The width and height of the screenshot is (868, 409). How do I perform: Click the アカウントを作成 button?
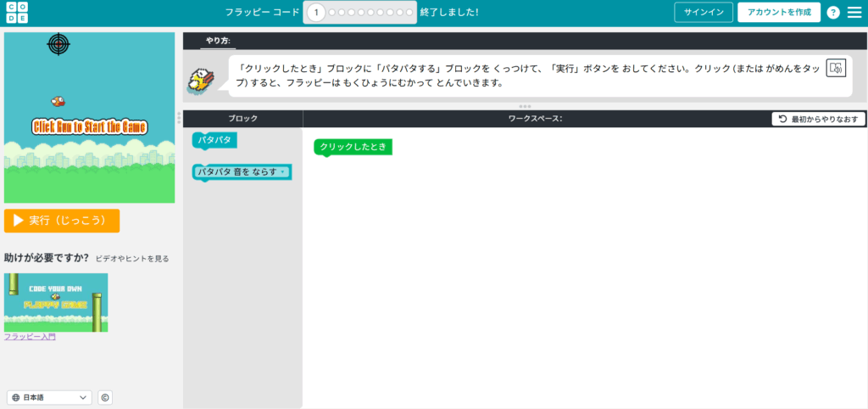pyautogui.click(x=779, y=12)
